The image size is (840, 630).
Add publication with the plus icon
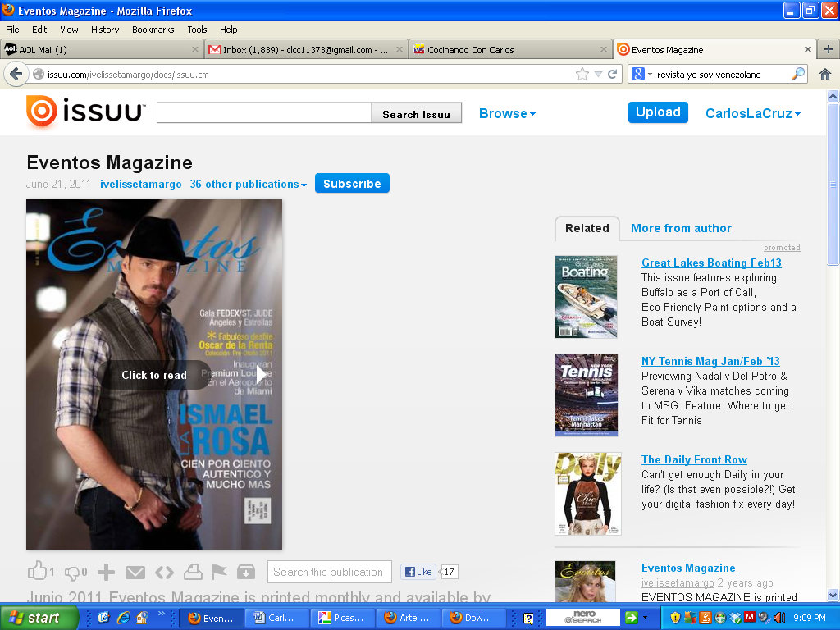(106, 572)
